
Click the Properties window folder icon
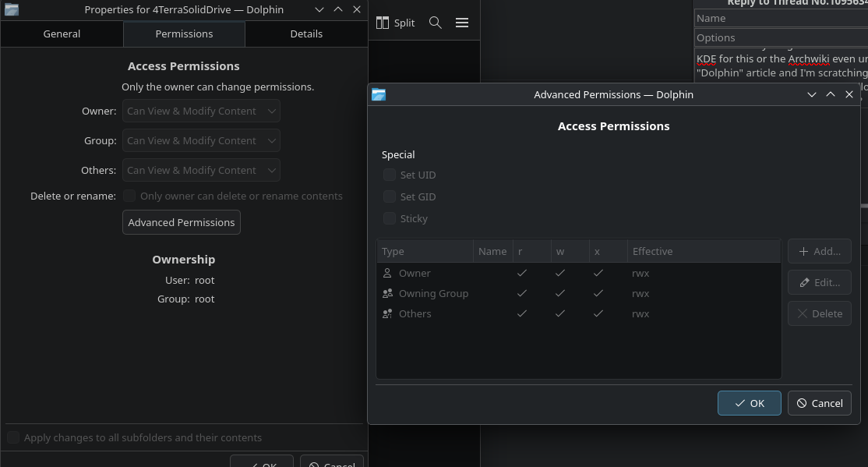12,9
